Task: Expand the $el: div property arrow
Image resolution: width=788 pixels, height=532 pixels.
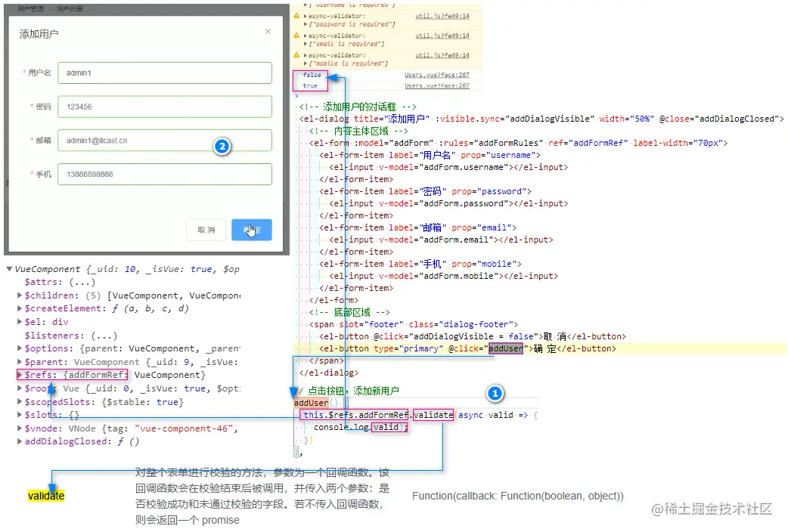Action: pos(20,321)
